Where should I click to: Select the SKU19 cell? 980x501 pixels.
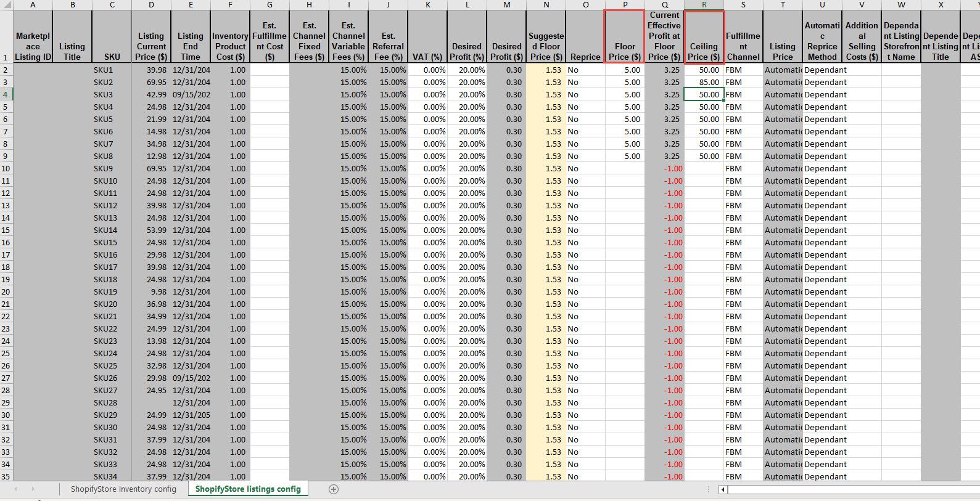pos(112,291)
